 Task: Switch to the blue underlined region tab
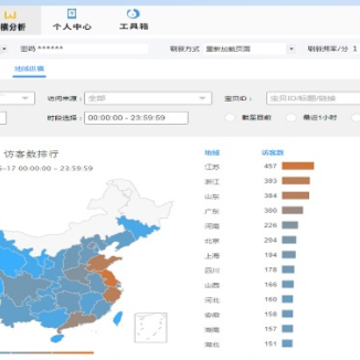(x=29, y=69)
